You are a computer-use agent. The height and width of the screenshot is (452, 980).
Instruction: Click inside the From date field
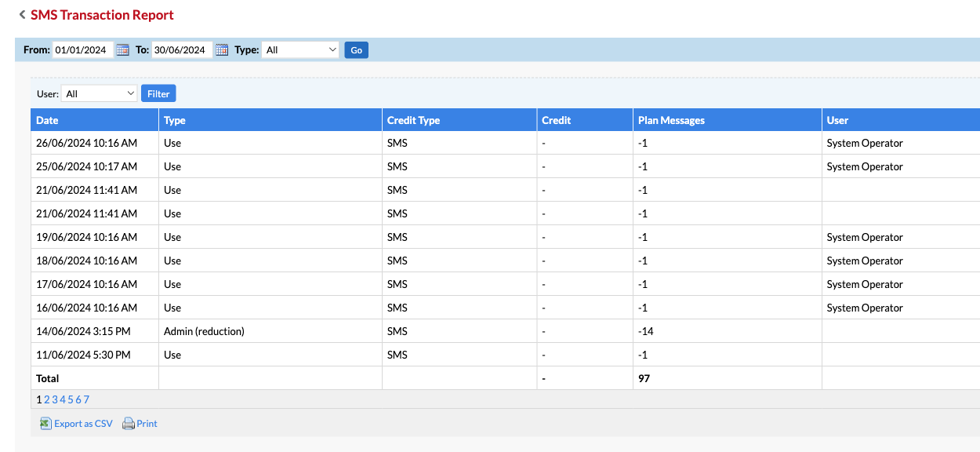(x=82, y=49)
